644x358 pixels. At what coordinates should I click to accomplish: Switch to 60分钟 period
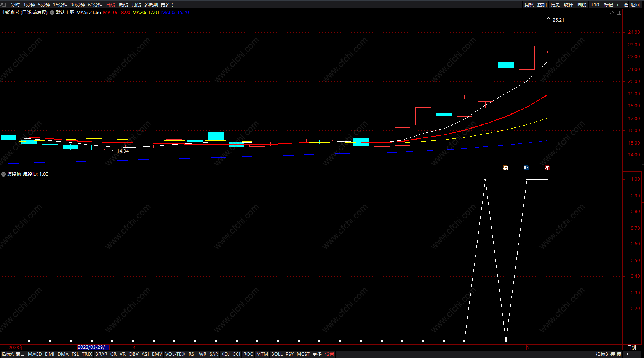(95, 5)
